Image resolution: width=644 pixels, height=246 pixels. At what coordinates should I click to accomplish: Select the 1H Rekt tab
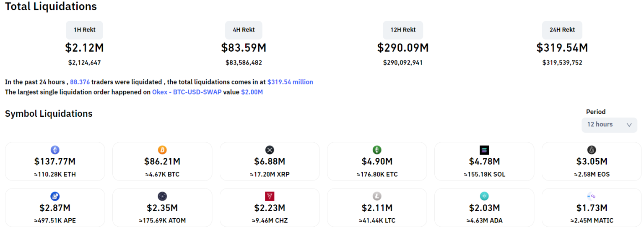[84, 30]
